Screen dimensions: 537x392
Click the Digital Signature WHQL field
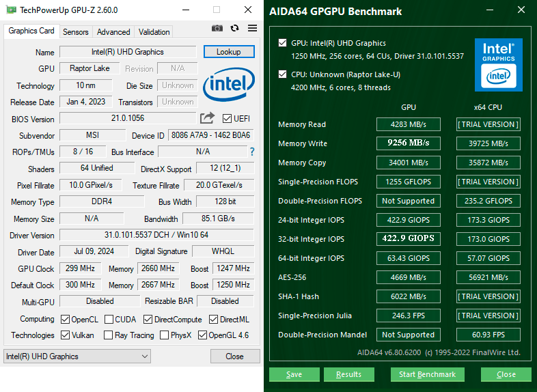[223, 251]
